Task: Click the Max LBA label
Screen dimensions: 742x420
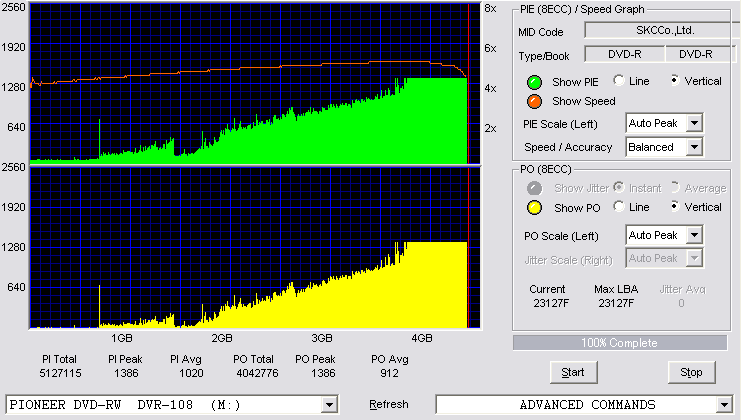Action: [x=616, y=289]
